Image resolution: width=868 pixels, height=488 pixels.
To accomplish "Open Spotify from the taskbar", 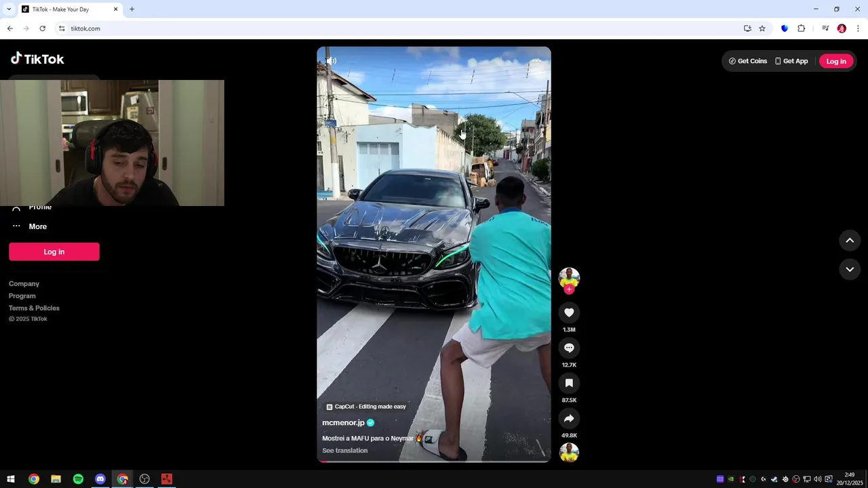I will coord(78,479).
